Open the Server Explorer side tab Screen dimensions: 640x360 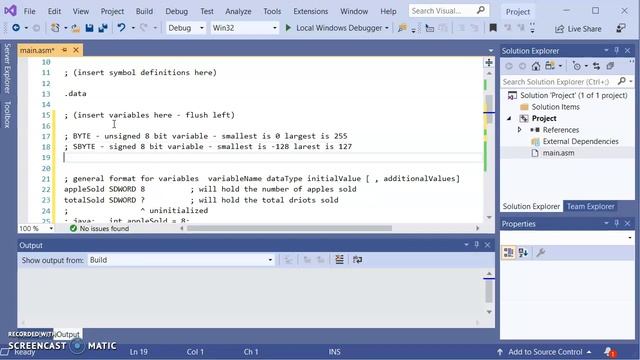[7, 69]
